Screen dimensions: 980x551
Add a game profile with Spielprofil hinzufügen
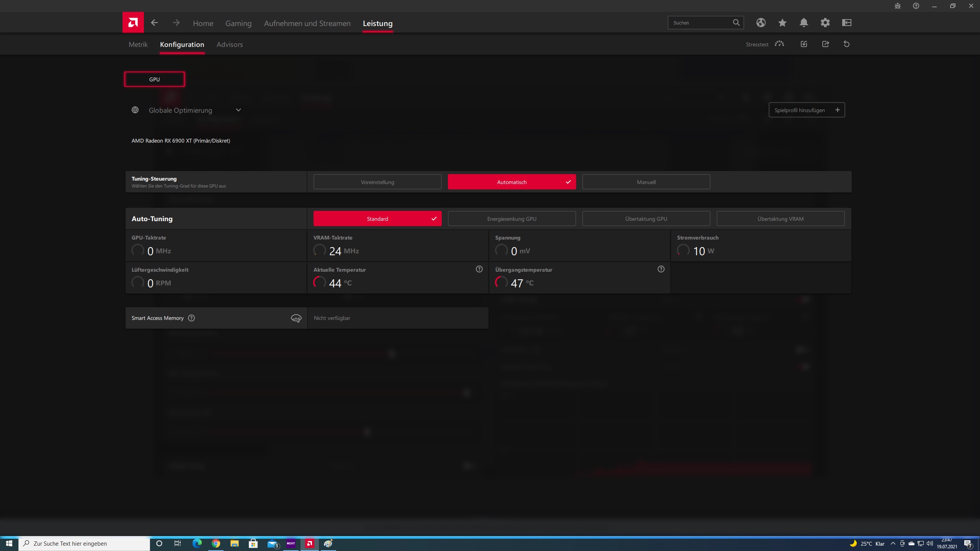(807, 110)
